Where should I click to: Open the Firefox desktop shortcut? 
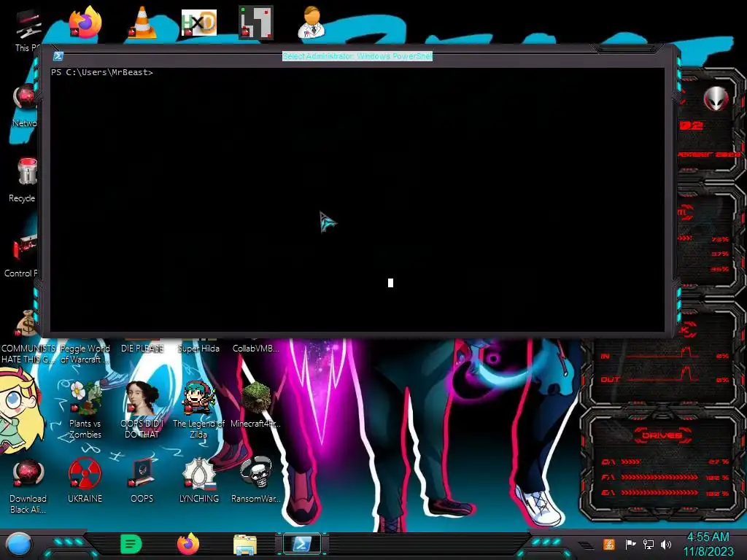point(85,23)
